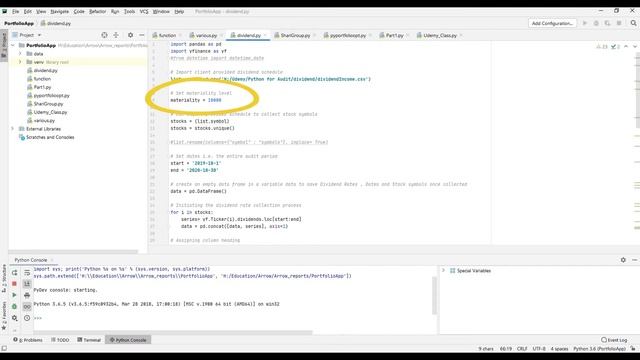Open the Terminal tool window
640x360 pixels.
coord(89,340)
